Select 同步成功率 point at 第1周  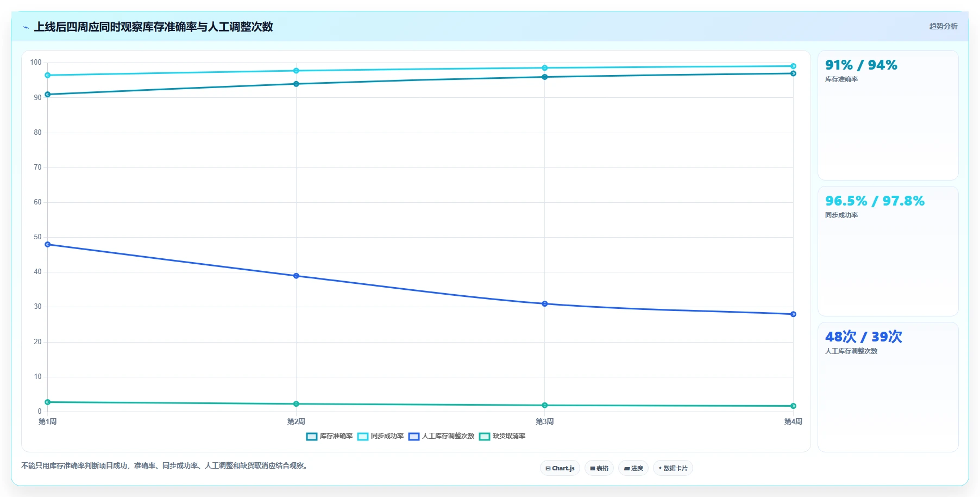48,75
